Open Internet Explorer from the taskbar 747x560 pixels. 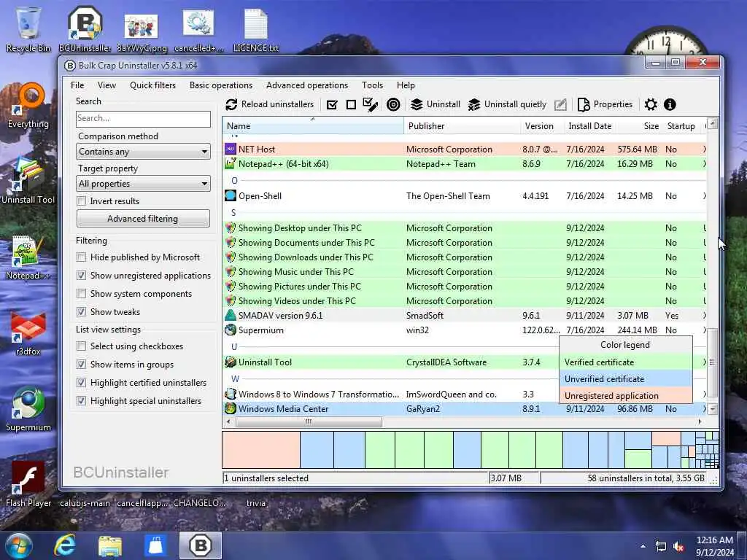click(x=65, y=545)
